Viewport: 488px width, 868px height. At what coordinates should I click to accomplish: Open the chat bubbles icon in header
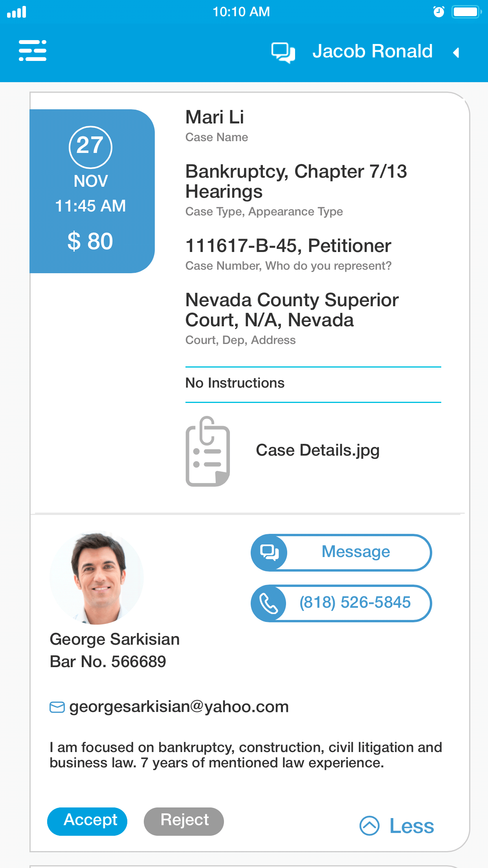point(283,52)
